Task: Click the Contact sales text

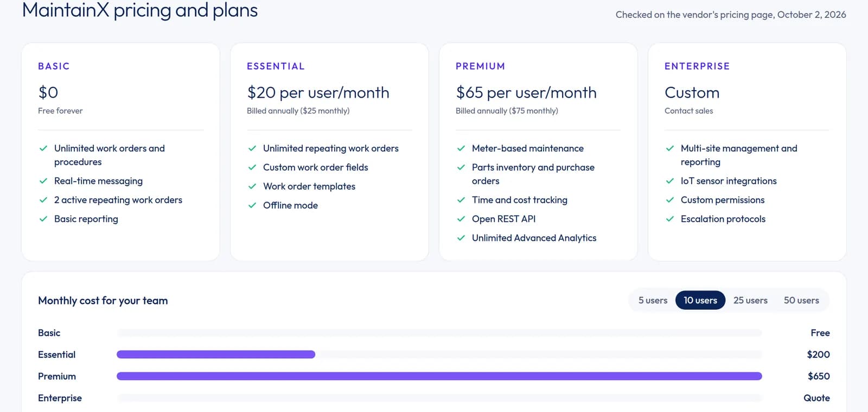Action: (x=688, y=111)
